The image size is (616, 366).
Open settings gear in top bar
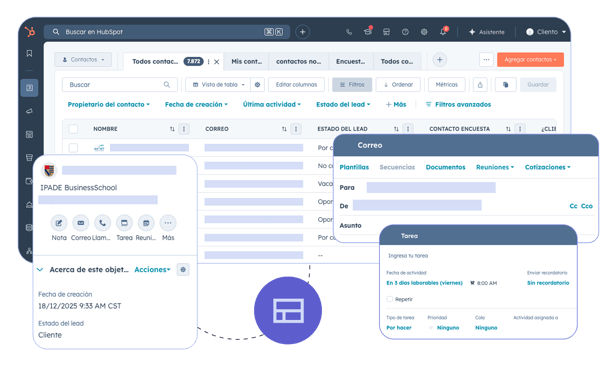click(424, 32)
